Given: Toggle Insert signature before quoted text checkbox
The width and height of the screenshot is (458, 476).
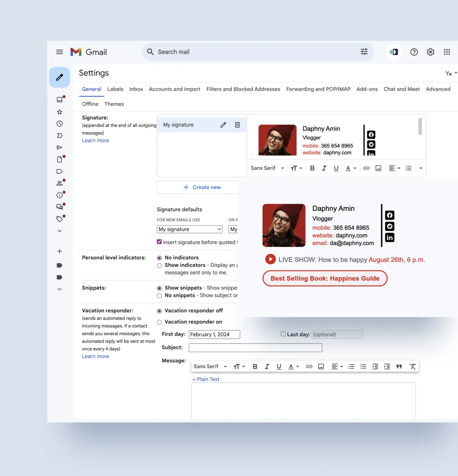Looking at the screenshot, I should click(x=159, y=242).
